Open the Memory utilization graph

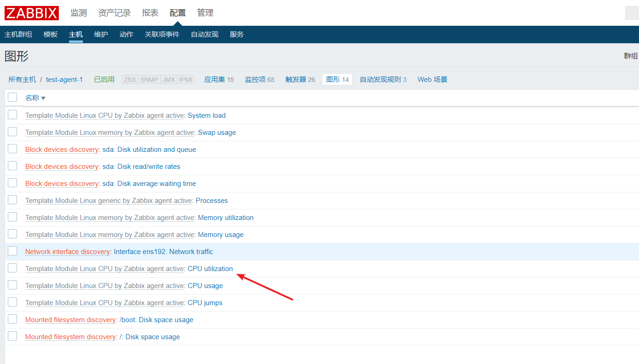[x=226, y=218]
